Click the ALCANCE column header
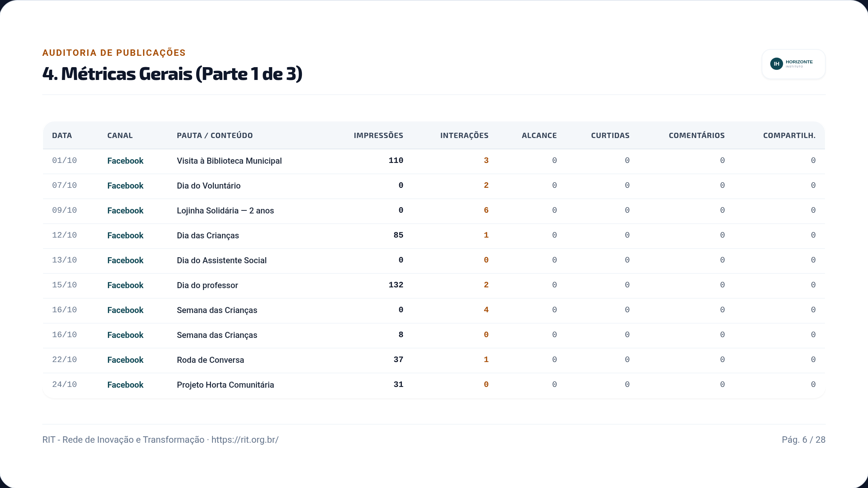Image resolution: width=868 pixels, height=488 pixels. [539, 135]
